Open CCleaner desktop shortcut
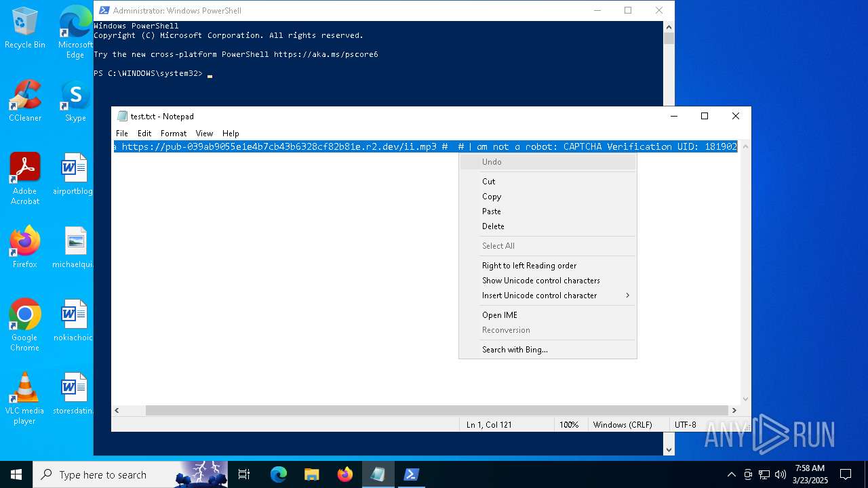The width and height of the screenshot is (868, 488). pyautogui.click(x=25, y=102)
